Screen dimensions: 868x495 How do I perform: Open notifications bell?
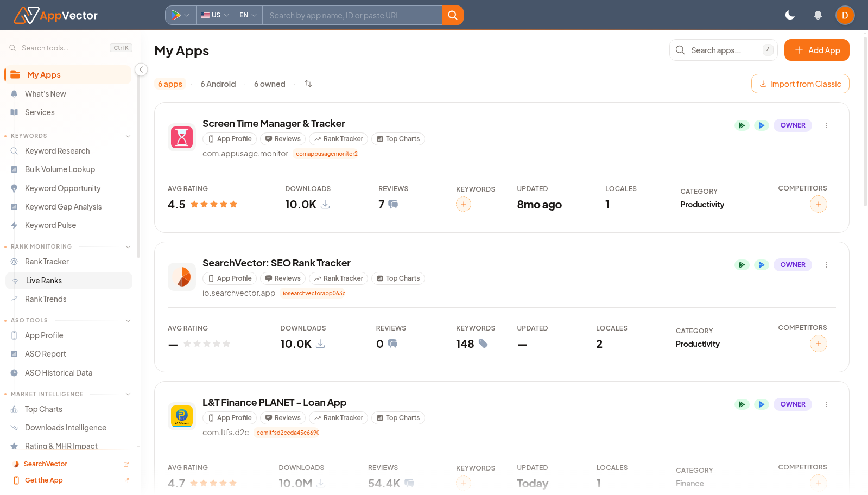pyautogui.click(x=818, y=15)
